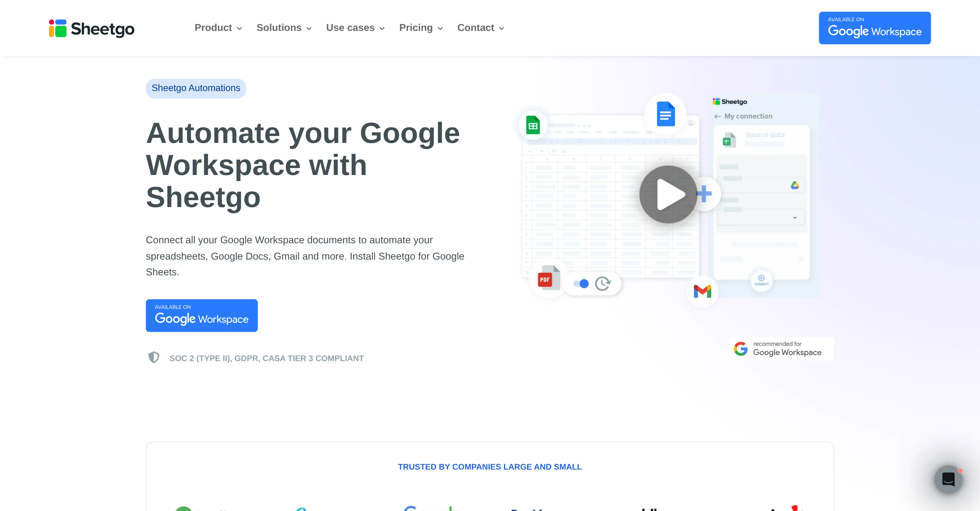
Task: Click the Source data spreadsheet icon
Action: (729, 140)
